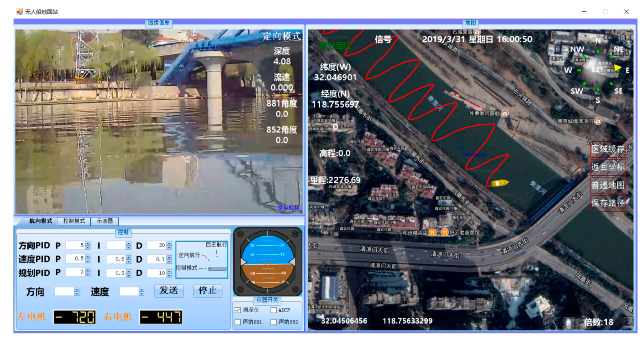Screen dimensions: 644x341
Task: Enable the 声纳881 sonar checkbox
Action: click(x=238, y=322)
